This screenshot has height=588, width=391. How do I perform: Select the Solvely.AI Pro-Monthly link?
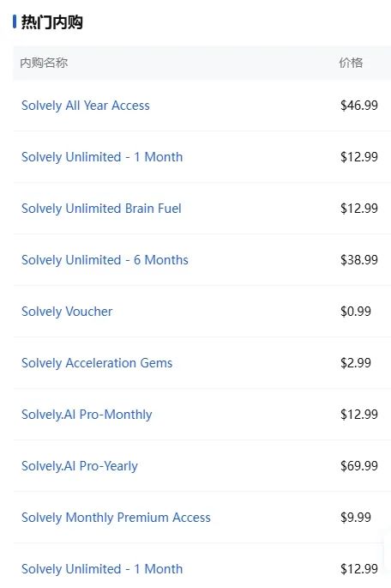pos(87,415)
